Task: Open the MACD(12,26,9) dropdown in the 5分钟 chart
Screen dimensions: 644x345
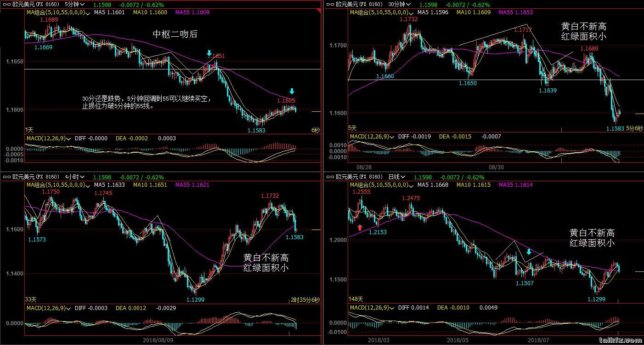Action: coord(68,138)
